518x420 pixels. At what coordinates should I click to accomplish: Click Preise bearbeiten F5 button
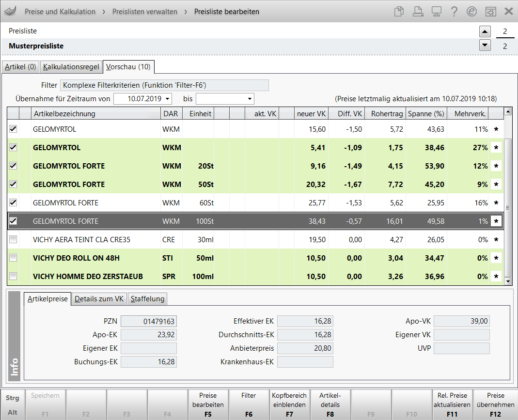[x=208, y=405]
